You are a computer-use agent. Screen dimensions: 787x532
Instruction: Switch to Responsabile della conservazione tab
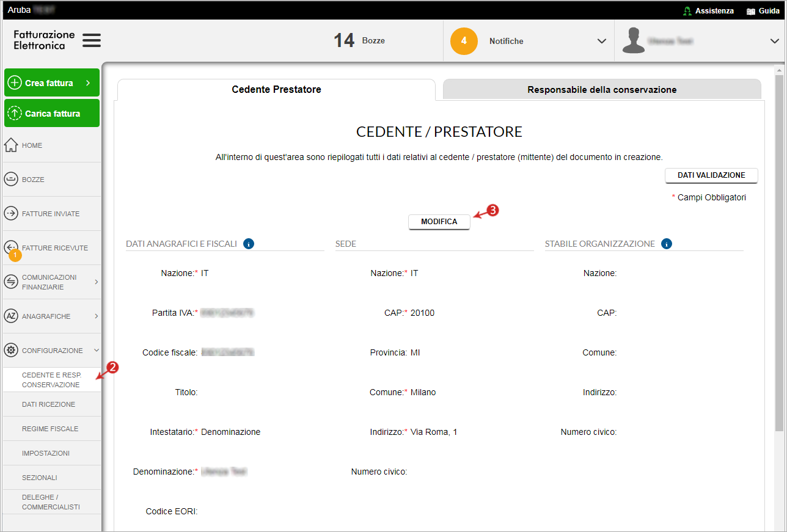(x=602, y=89)
